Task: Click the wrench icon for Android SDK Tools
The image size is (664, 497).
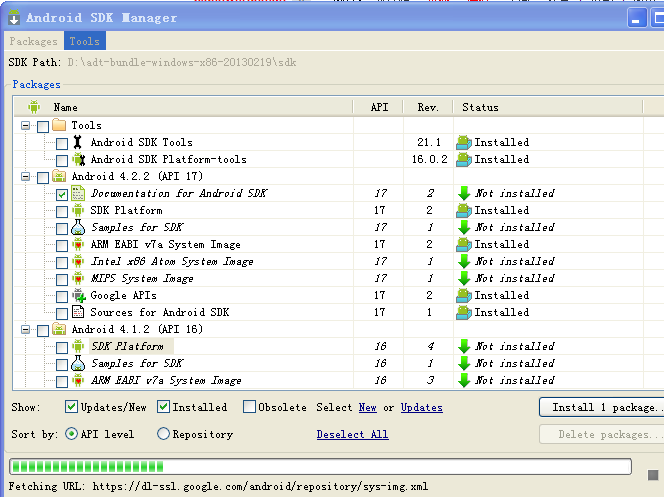Action: point(77,142)
